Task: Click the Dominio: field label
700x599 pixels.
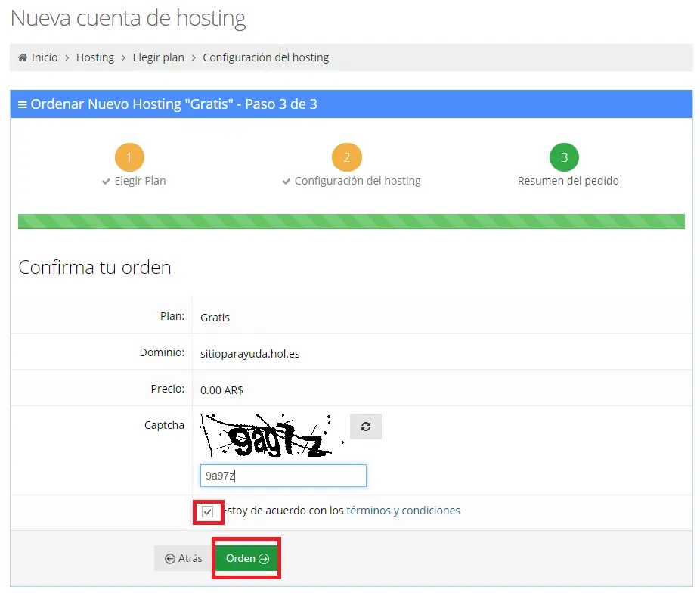Action: click(162, 352)
